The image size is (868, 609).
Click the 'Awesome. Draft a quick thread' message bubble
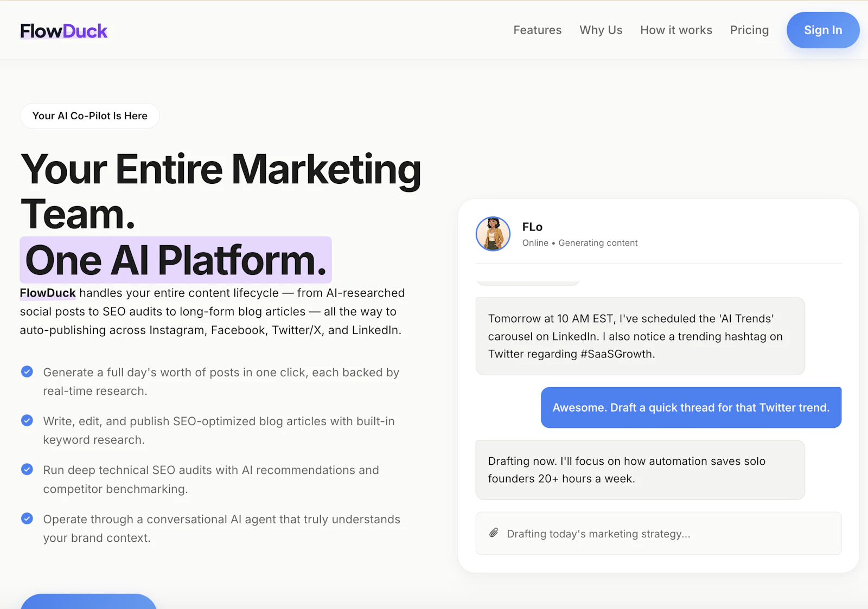[x=691, y=407]
